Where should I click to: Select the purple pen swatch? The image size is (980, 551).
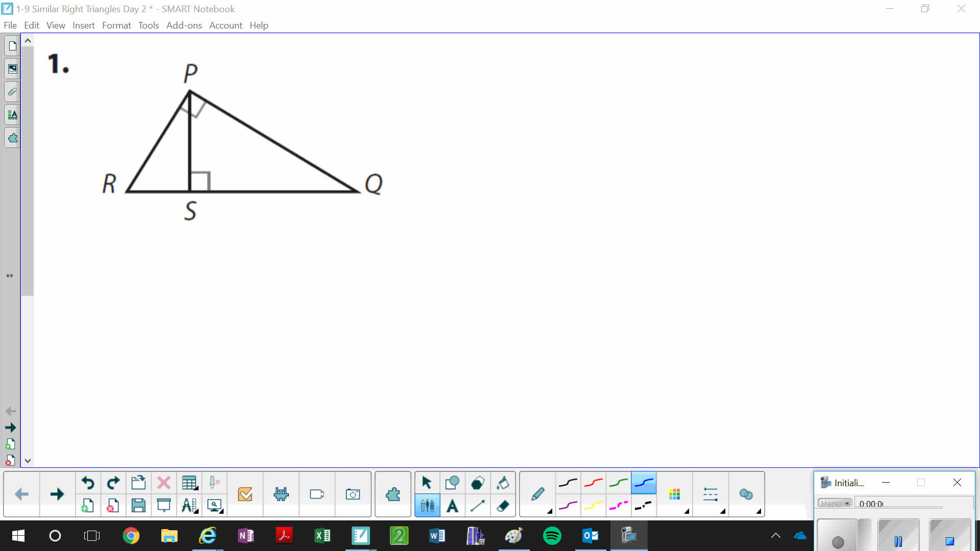568,506
